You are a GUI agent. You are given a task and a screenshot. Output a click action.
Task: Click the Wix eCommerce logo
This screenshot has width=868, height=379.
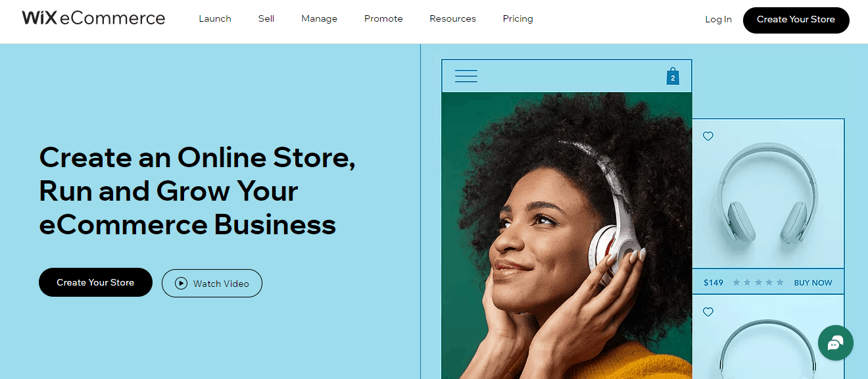pos(93,18)
